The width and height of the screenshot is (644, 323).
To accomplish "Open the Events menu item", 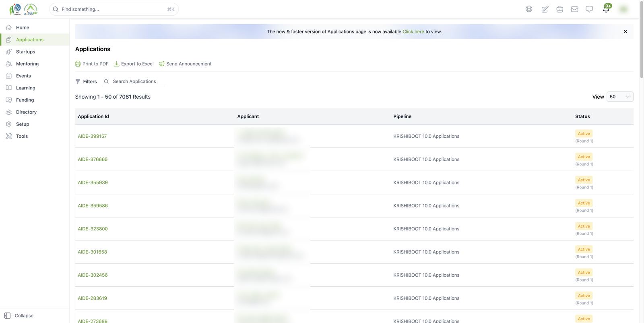I will 23,76.
